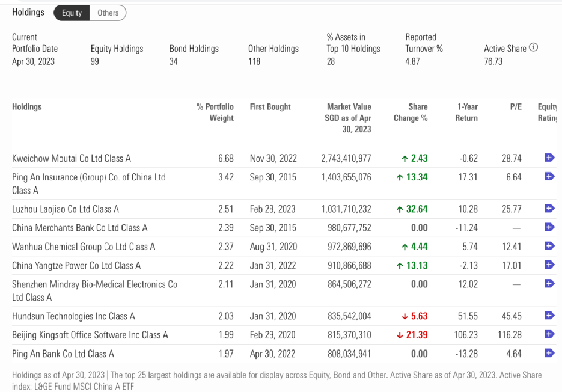562x392 pixels.
Task: Open equity rating icon for Ping An Bank
Action: 549,353
